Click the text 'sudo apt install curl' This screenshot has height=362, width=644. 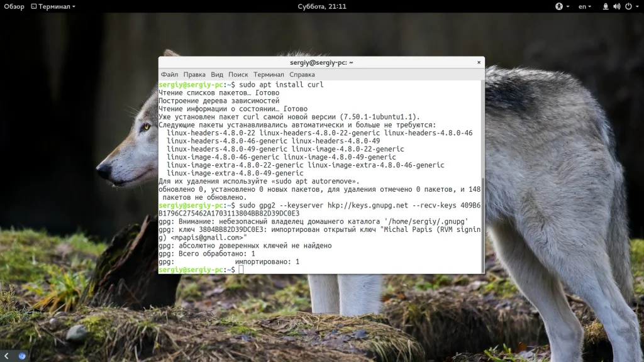[281, 85]
